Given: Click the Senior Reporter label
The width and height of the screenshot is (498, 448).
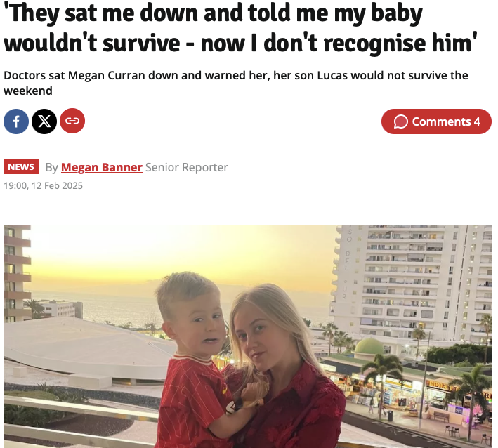Looking at the screenshot, I should [187, 167].
